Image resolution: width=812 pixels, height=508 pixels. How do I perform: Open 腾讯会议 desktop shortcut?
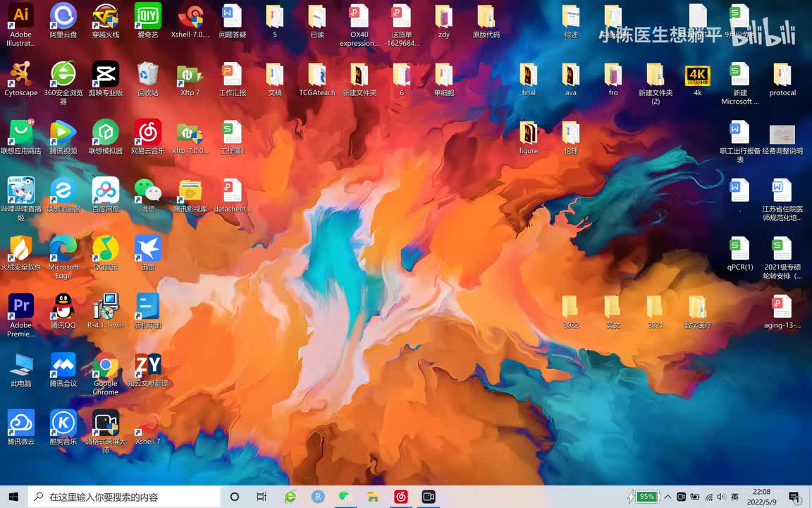[63, 368]
